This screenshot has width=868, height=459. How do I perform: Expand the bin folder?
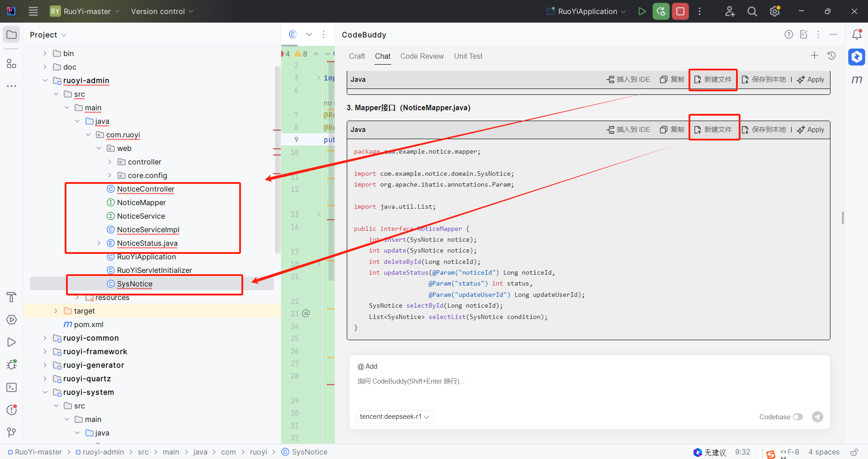45,53
